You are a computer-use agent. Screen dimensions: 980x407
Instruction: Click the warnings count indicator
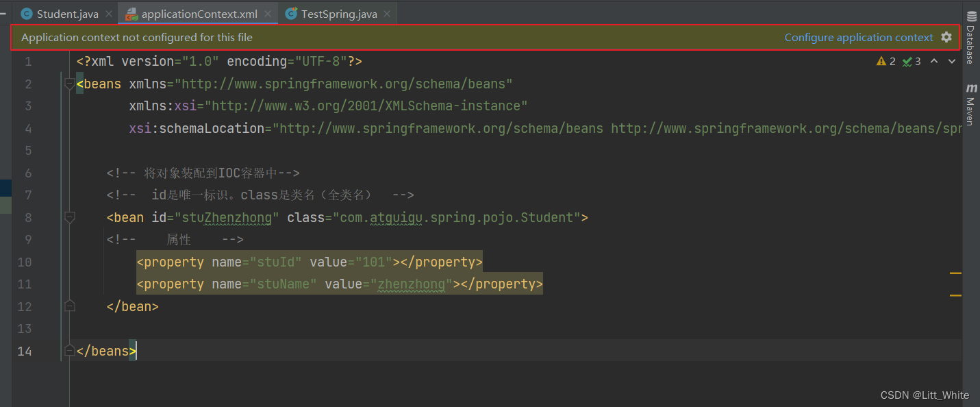pyautogui.click(x=886, y=62)
